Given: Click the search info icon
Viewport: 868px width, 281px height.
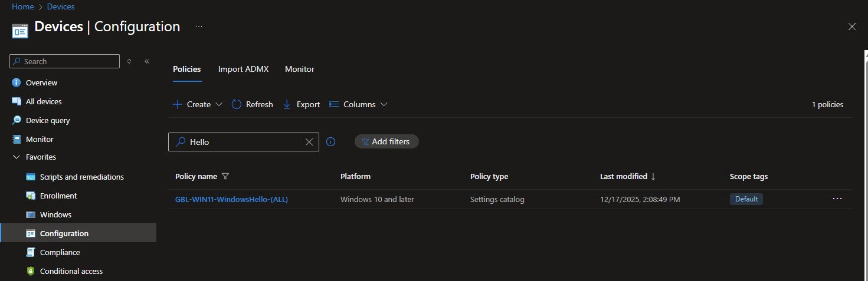Looking at the screenshot, I should 331,141.
